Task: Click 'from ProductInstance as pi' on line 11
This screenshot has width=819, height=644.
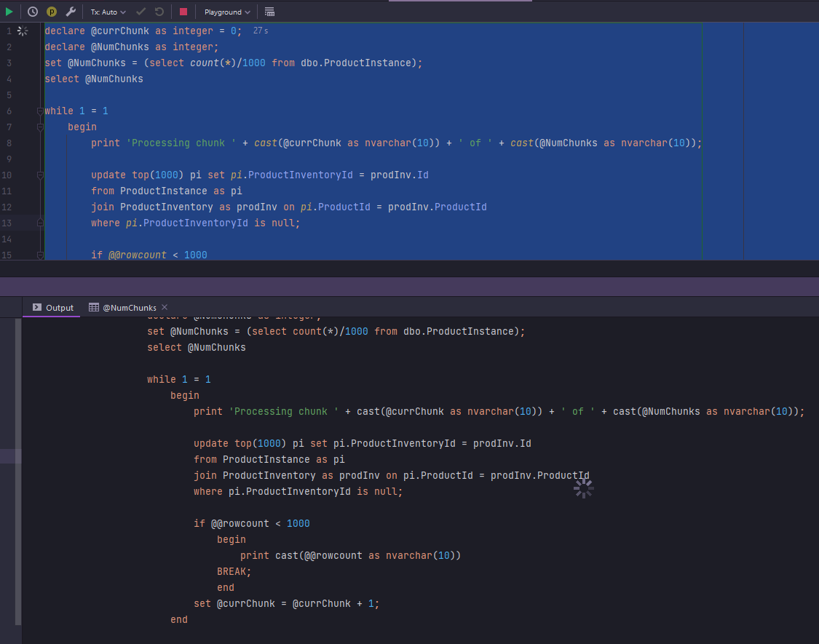Action: (x=167, y=191)
